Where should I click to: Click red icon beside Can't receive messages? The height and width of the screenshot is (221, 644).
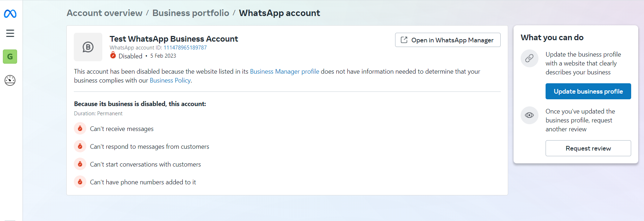(80, 128)
